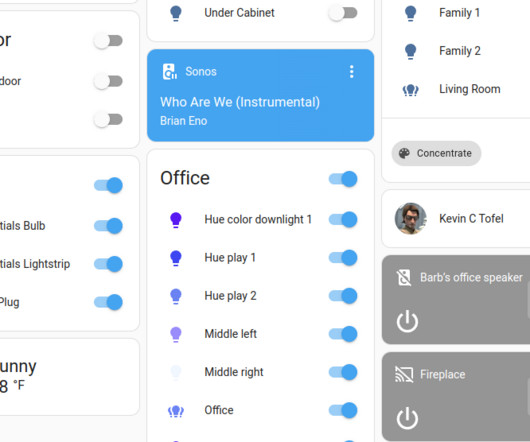The image size is (530, 442).
Task: Click the Sonos speaker icon
Action: tap(170, 72)
